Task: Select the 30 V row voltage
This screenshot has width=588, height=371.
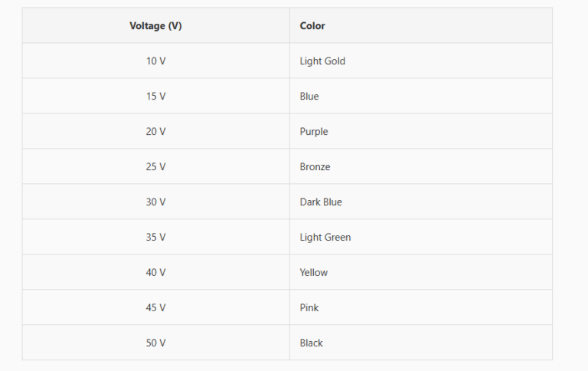Action: tap(155, 202)
